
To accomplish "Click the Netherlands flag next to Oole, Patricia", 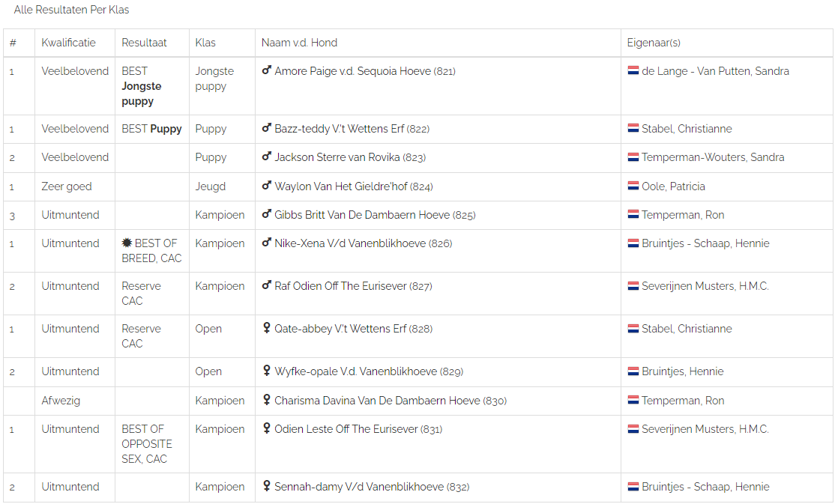I will pyautogui.click(x=633, y=186).
